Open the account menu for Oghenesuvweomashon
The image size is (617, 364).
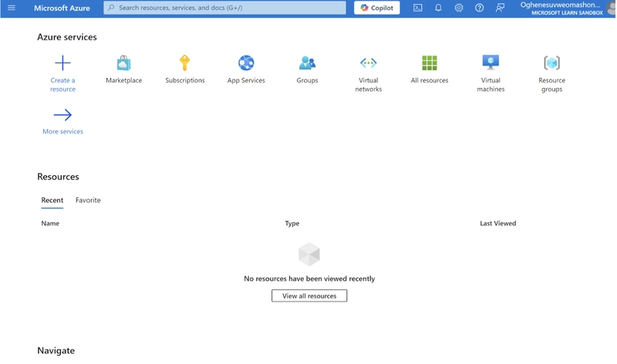(x=561, y=8)
